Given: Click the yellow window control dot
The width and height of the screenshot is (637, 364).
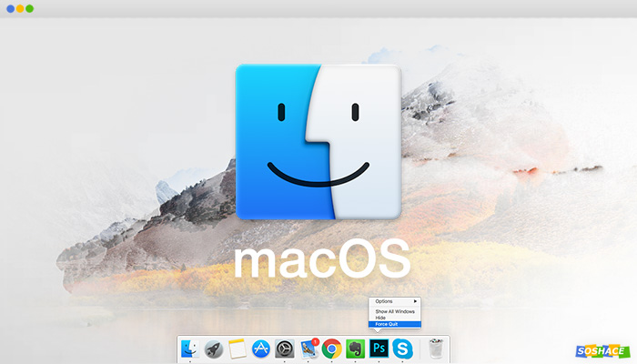Looking at the screenshot, I should tap(20, 8).
